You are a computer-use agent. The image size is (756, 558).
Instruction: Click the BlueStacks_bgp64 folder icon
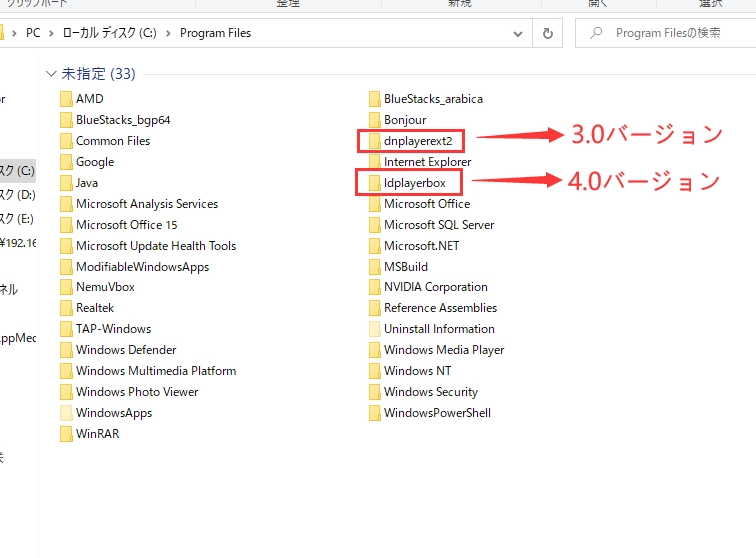tap(66, 120)
